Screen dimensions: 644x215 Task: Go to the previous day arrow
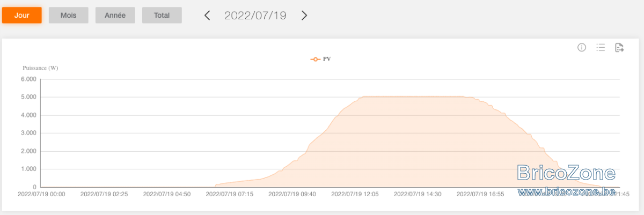point(207,16)
